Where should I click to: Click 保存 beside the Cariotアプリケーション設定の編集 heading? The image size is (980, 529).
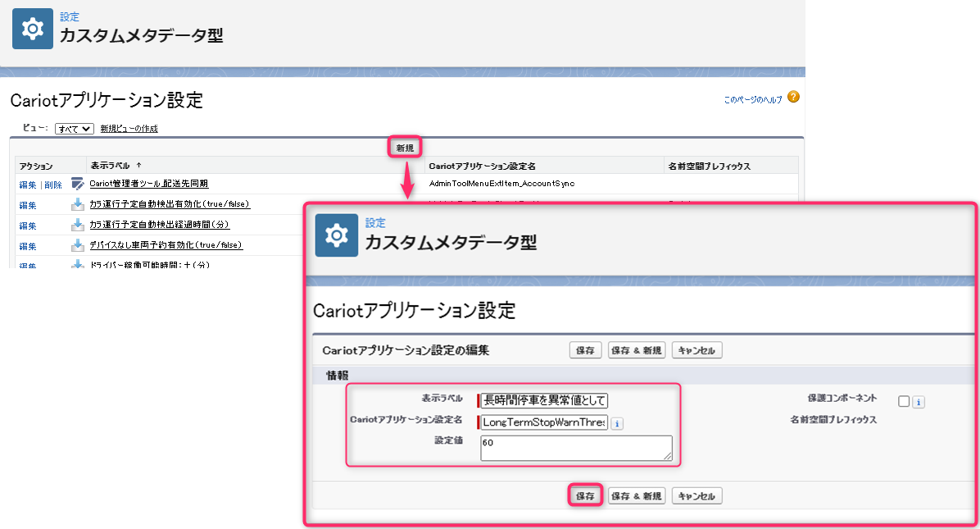click(x=585, y=350)
